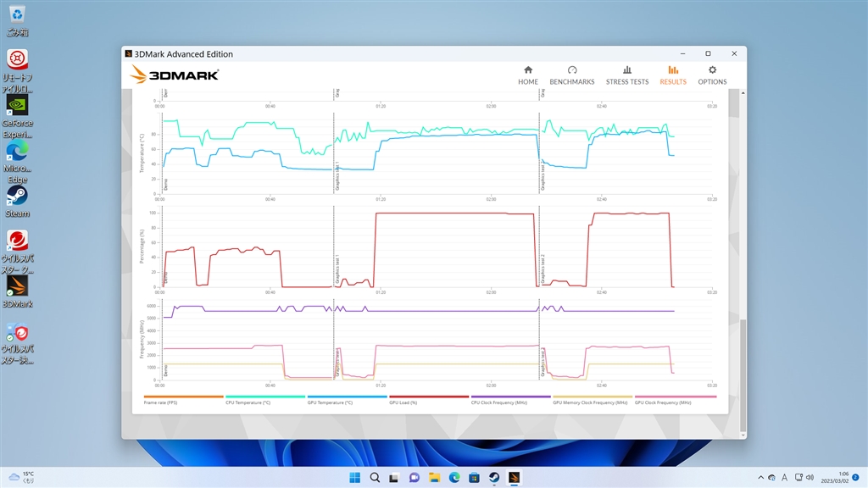
Task: Toggle GPU Memory Clock Frequency legend entry
Action: 593,400
